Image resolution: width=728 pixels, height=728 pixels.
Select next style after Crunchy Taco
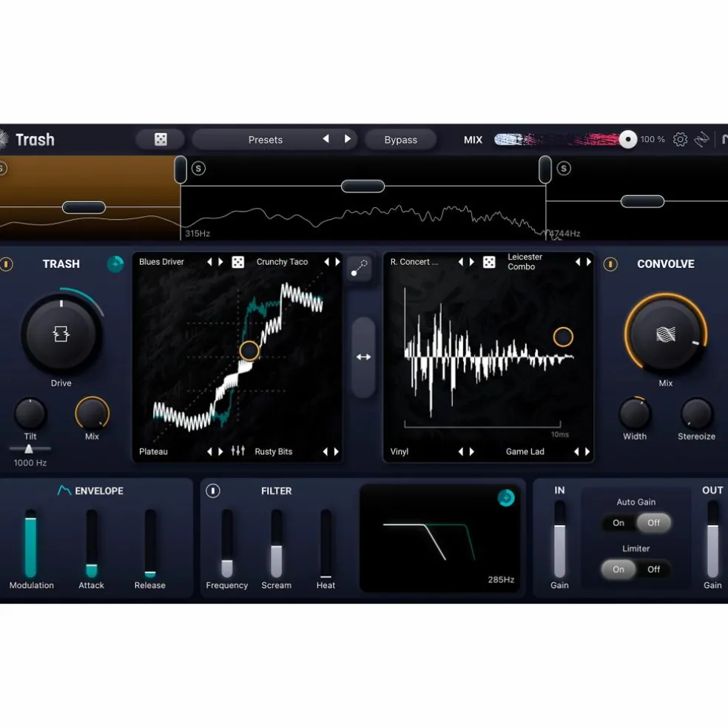pos(337,262)
